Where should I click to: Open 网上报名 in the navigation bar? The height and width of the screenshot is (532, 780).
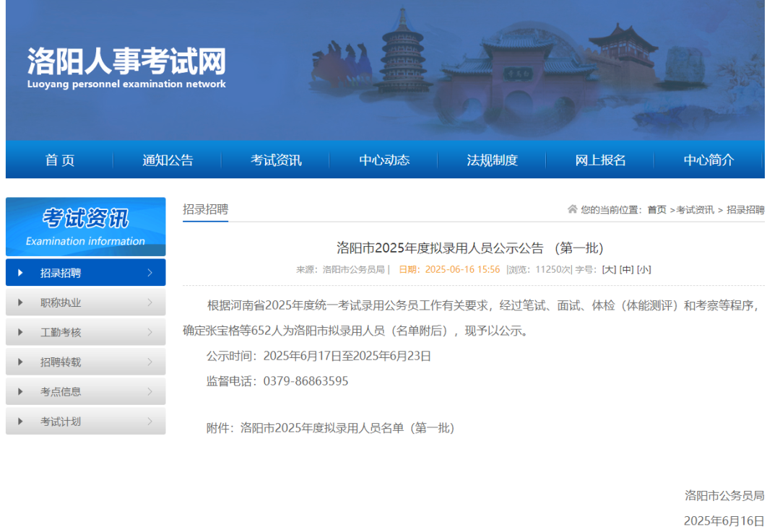pos(600,160)
